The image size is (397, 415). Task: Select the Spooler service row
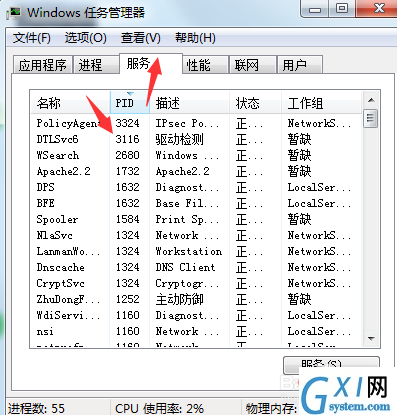click(195, 219)
